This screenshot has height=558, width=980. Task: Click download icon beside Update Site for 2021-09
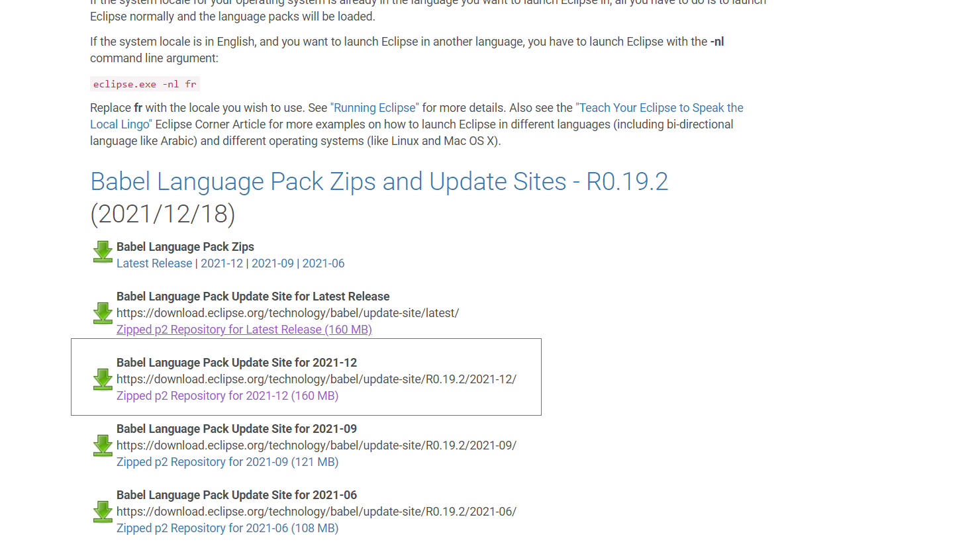103,445
